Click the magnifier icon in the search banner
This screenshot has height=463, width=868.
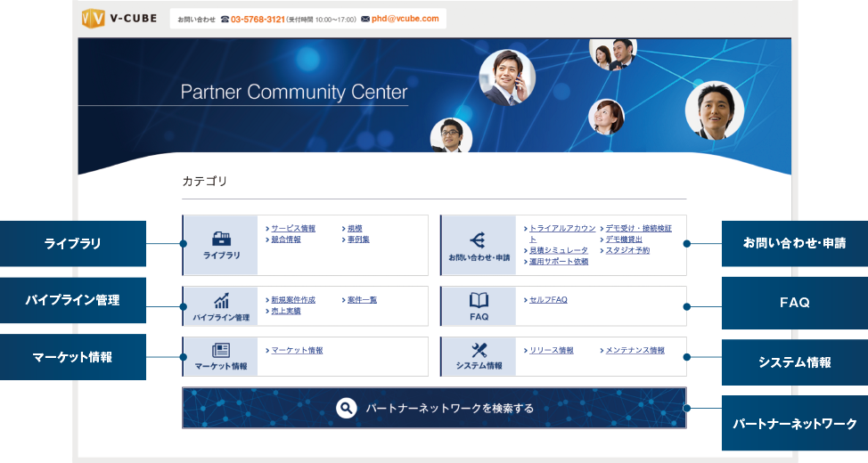[x=347, y=408]
